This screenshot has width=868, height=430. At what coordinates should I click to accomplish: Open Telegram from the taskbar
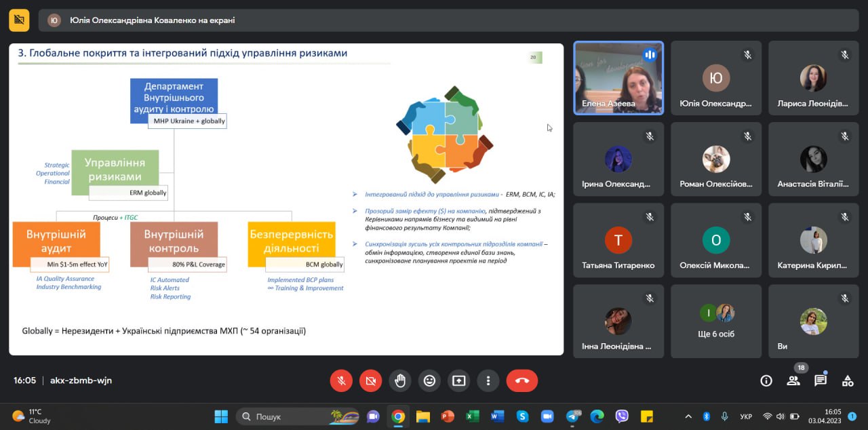572,416
